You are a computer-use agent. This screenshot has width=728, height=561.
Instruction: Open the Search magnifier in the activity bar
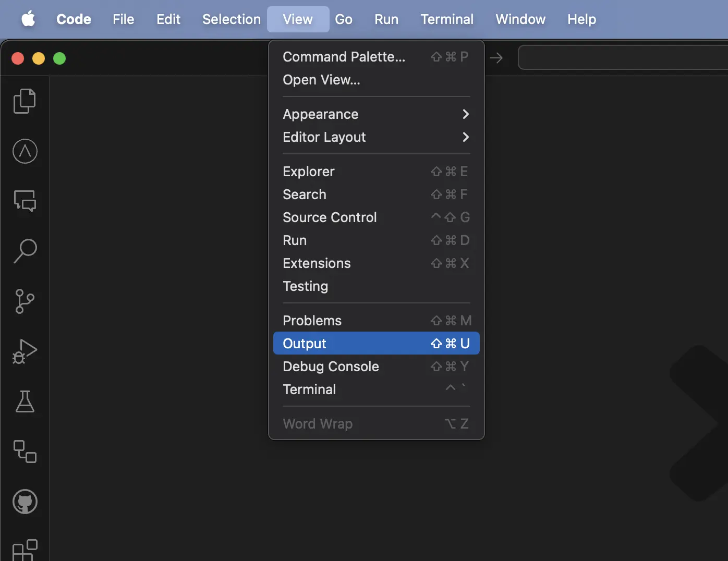pyautogui.click(x=25, y=251)
